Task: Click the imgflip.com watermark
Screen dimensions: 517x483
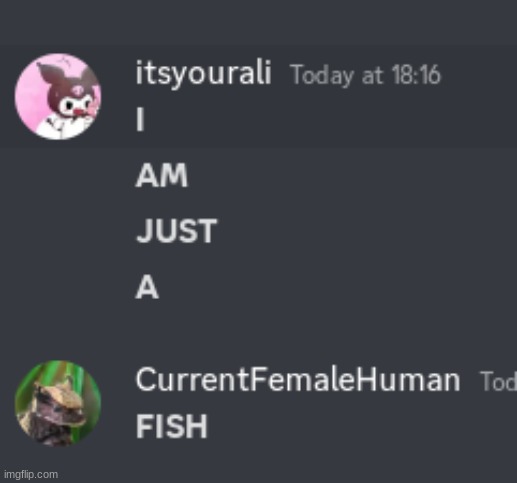Action: 31,474
